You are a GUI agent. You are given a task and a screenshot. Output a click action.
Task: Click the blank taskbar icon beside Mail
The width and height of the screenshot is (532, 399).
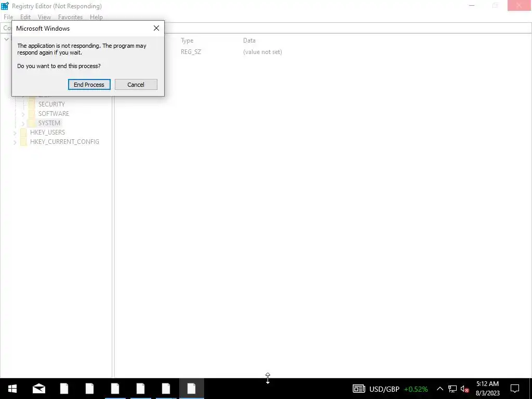coord(64,389)
